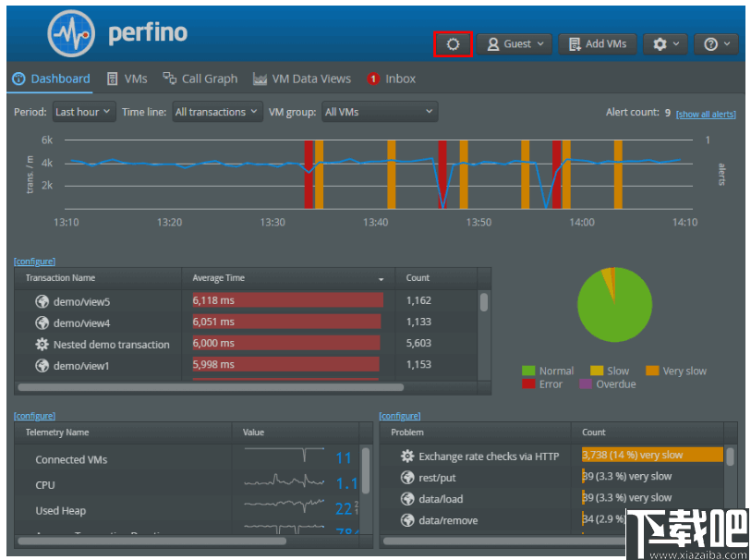Click the Normal green legend swatch

coord(528,370)
